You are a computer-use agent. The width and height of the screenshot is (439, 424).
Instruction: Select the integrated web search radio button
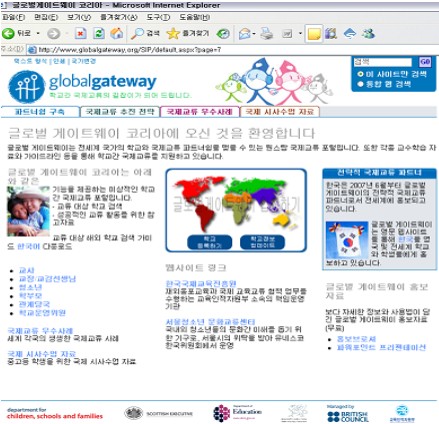coord(360,84)
